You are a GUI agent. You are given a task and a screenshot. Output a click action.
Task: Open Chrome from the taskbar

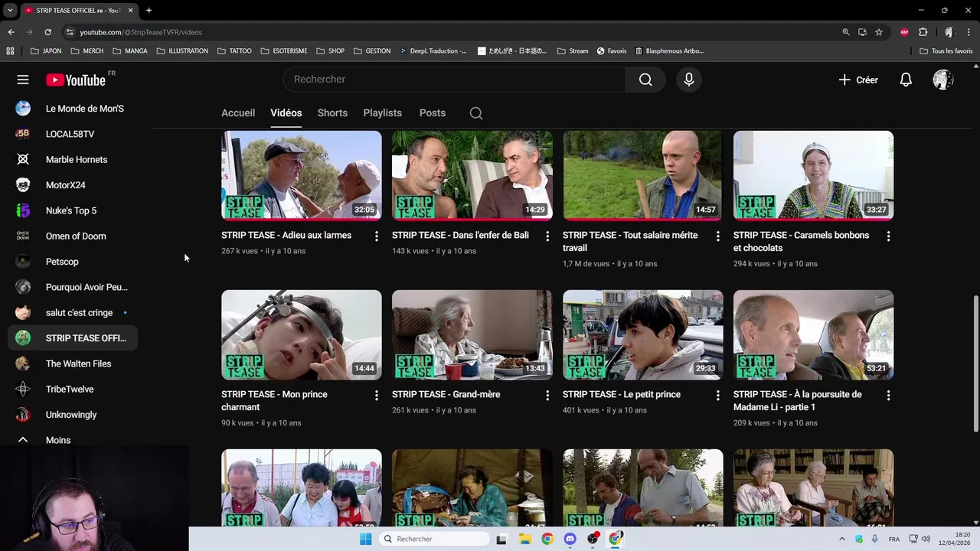pos(547,539)
